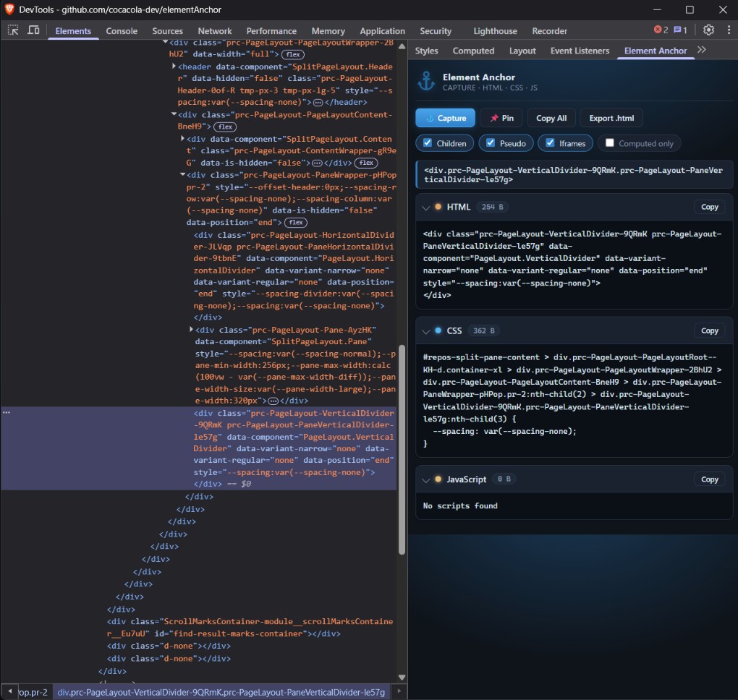Activate the inspect element picker icon
Screen dimensions: 738x700
click(x=13, y=30)
